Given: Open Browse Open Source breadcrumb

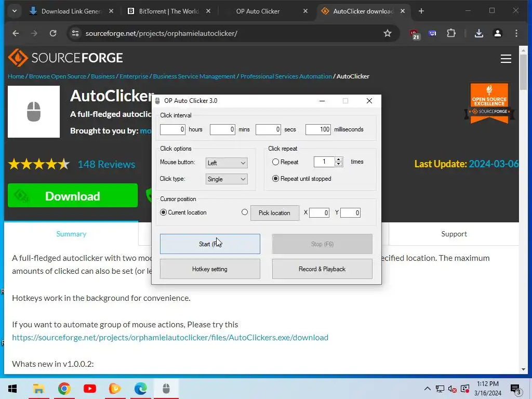Looking at the screenshot, I should tap(58, 76).
